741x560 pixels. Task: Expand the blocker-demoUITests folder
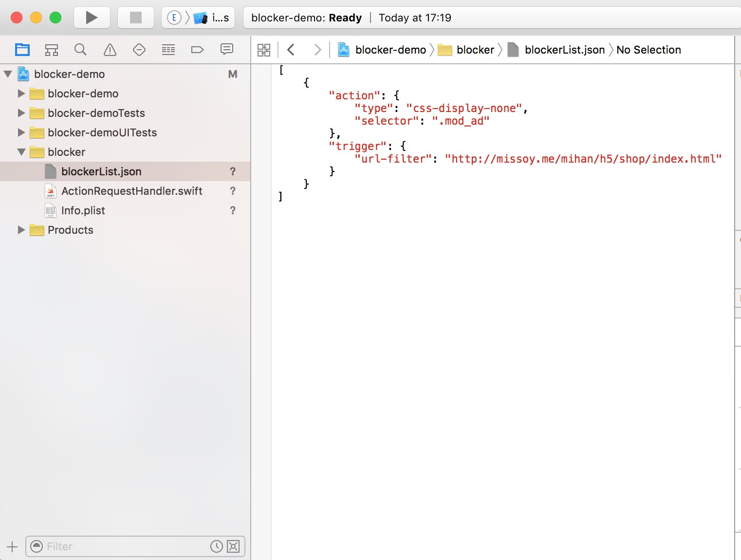pyautogui.click(x=21, y=132)
